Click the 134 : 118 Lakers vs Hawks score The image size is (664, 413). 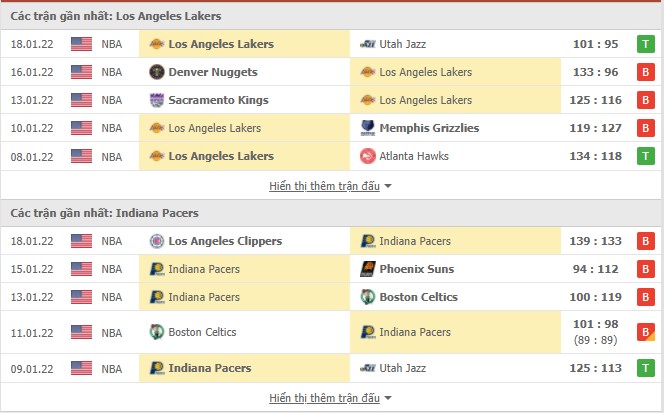click(596, 156)
